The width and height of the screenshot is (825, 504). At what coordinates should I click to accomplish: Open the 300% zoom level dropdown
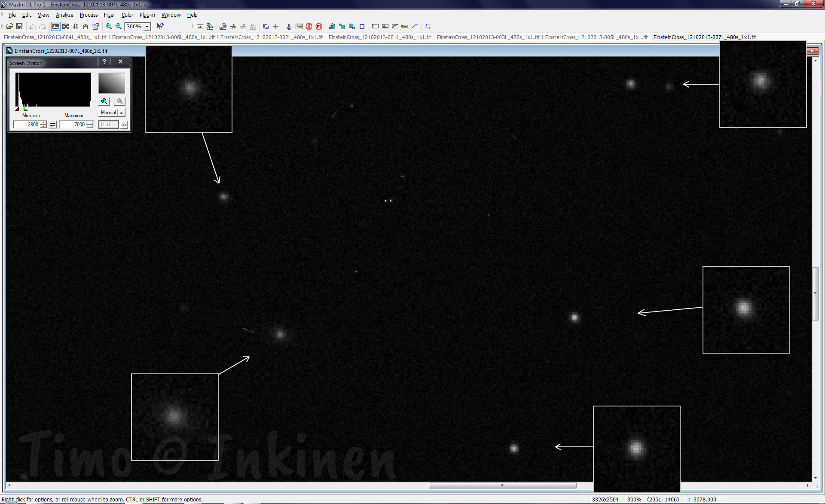(x=147, y=27)
